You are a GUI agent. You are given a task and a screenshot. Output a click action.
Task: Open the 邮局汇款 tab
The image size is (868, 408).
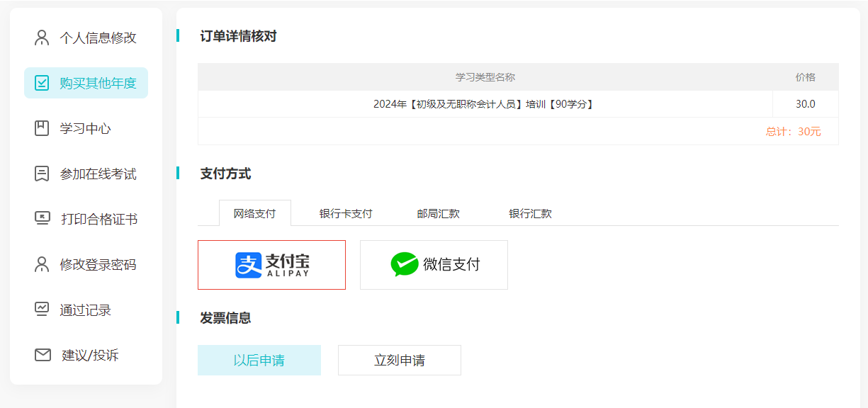tap(438, 213)
